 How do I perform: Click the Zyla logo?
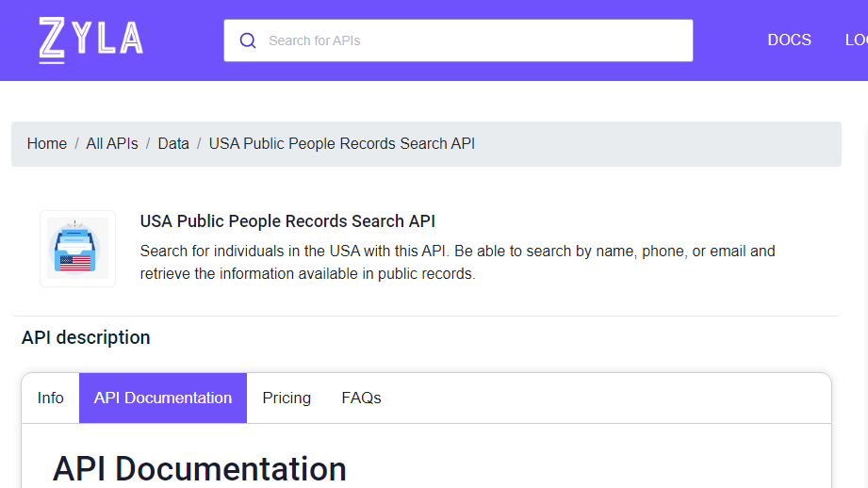pyautogui.click(x=90, y=40)
